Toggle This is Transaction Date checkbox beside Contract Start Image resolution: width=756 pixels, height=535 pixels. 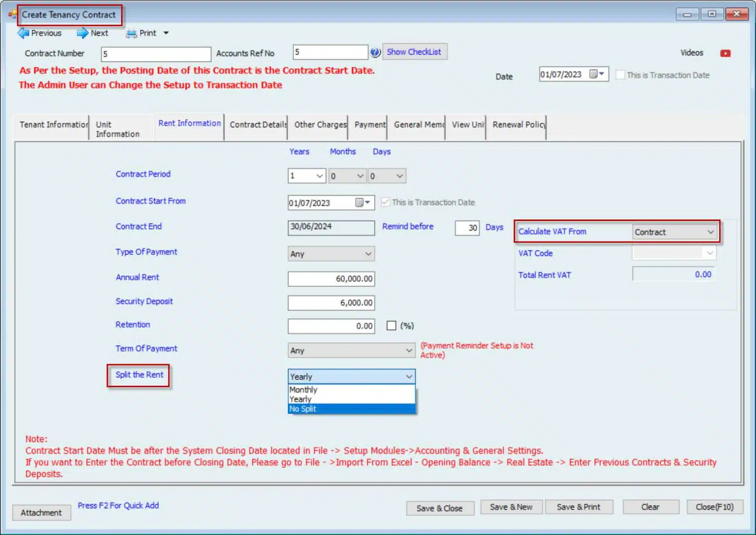[x=385, y=202]
